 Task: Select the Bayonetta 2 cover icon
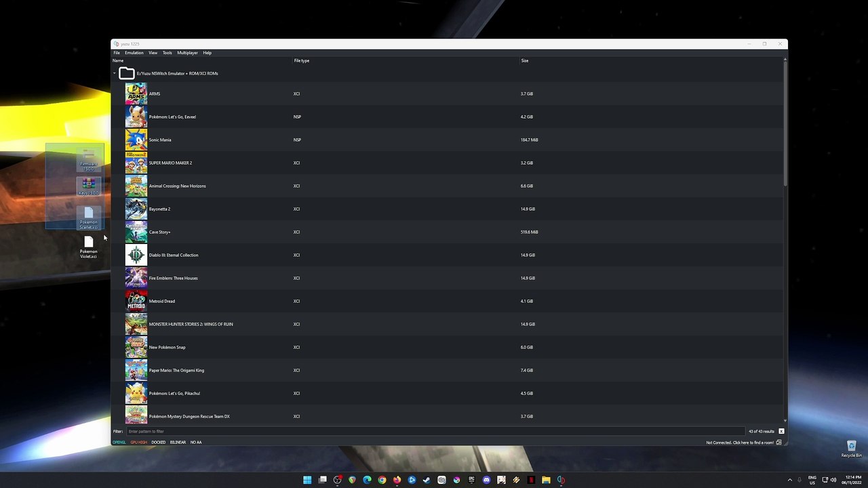tap(136, 209)
